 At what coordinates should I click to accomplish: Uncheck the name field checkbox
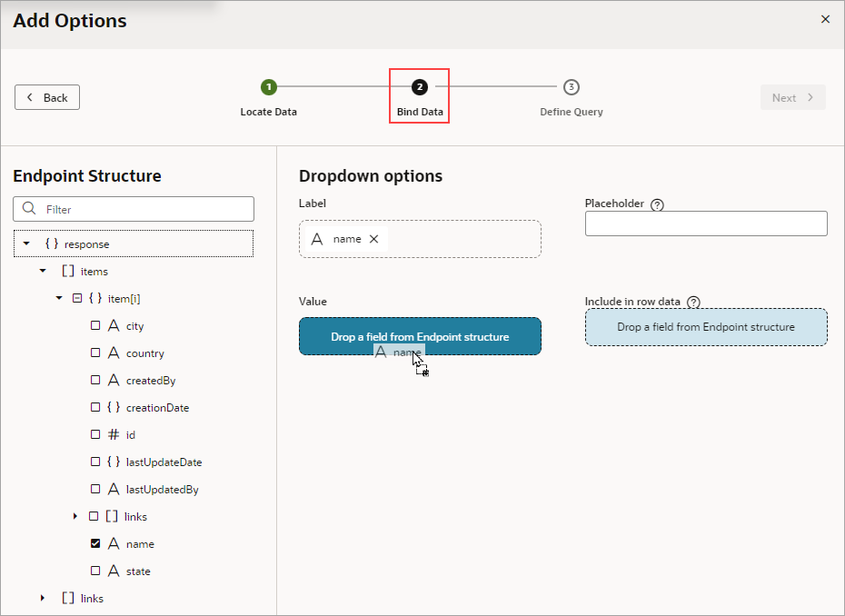95,543
